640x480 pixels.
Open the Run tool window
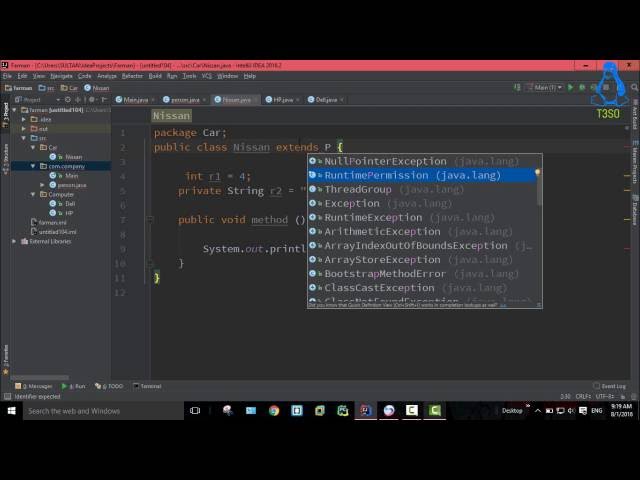(x=73, y=386)
